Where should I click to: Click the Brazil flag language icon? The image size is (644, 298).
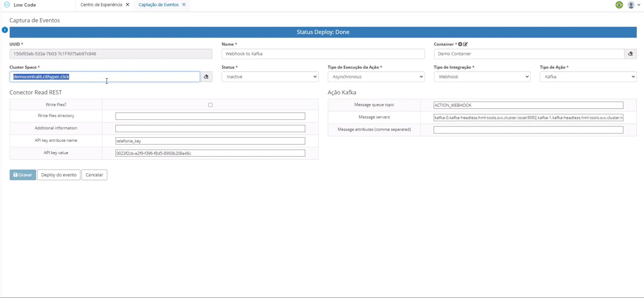pyautogui.click(x=619, y=5)
